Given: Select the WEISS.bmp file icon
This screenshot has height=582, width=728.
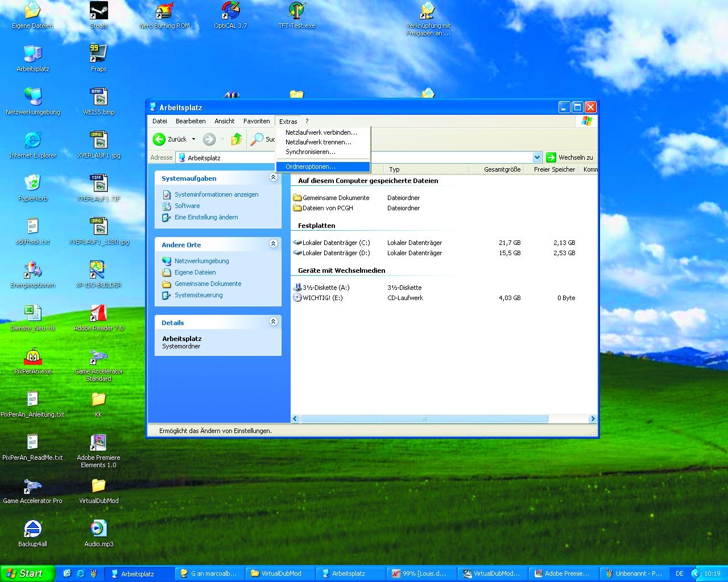Looking at the screenshot, I should [98, 102].
